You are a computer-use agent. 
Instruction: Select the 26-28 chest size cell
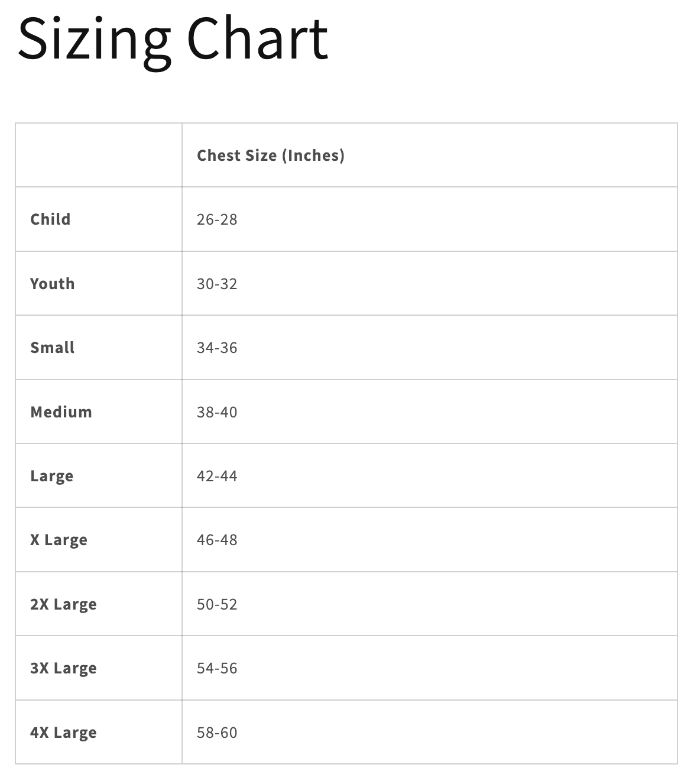[217, 219]
